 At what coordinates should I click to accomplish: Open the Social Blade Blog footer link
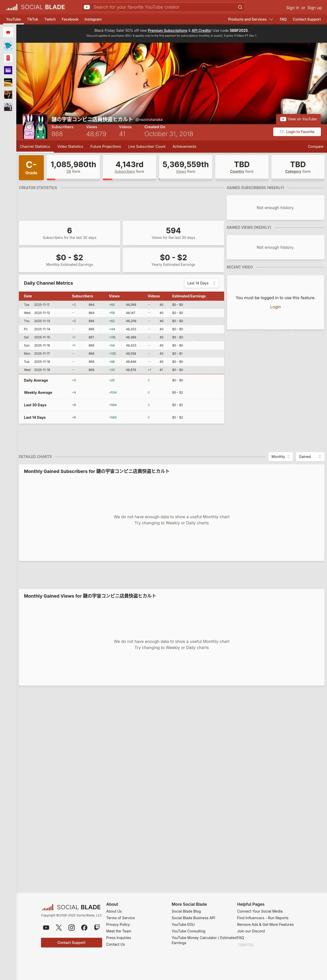pyautogui.click(x=186, y=911)
